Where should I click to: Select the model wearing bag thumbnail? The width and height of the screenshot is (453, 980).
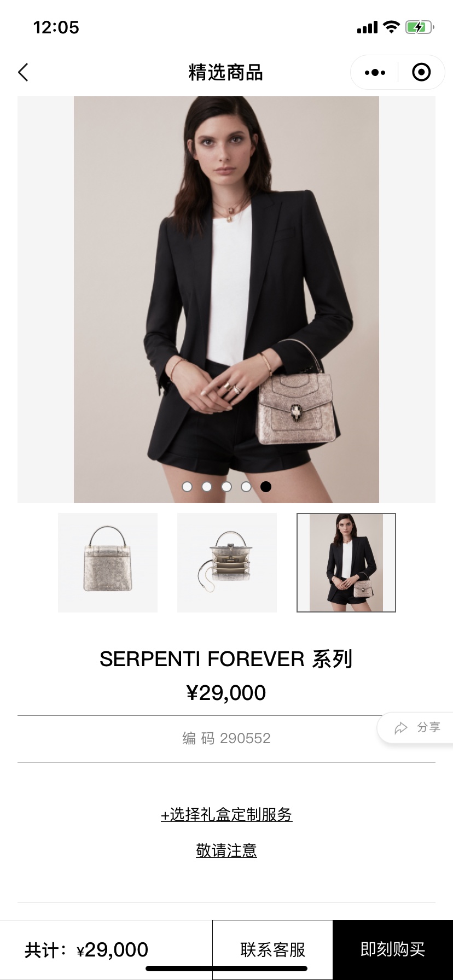tap(346, 563)
